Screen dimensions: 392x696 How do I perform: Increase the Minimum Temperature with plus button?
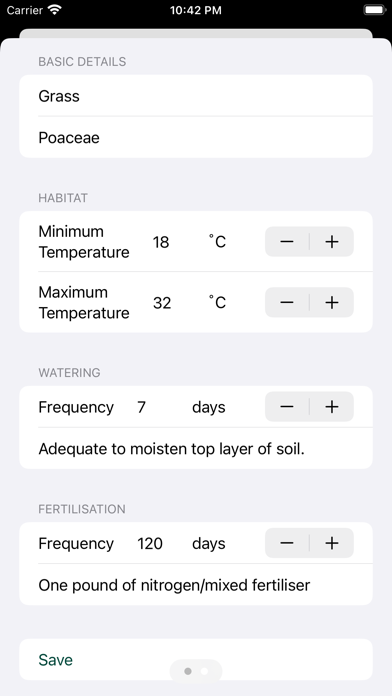pyautogui.click(x=332, y=241)
